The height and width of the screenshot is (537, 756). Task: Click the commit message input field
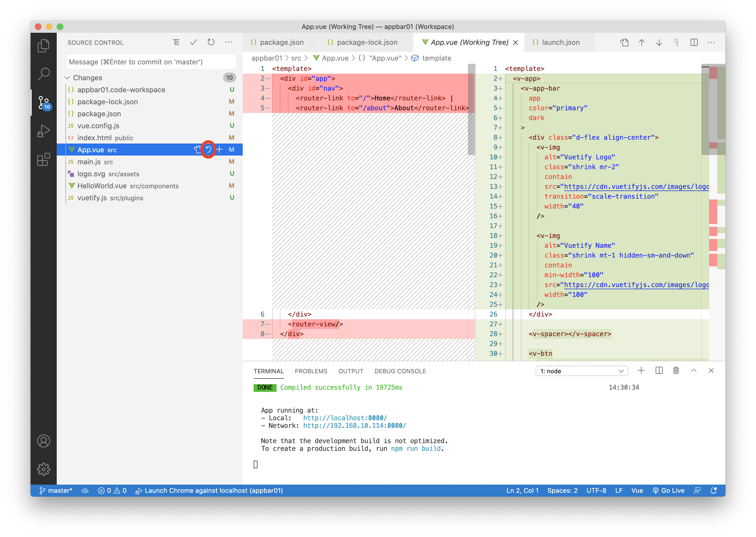click(x=151, y=62)
